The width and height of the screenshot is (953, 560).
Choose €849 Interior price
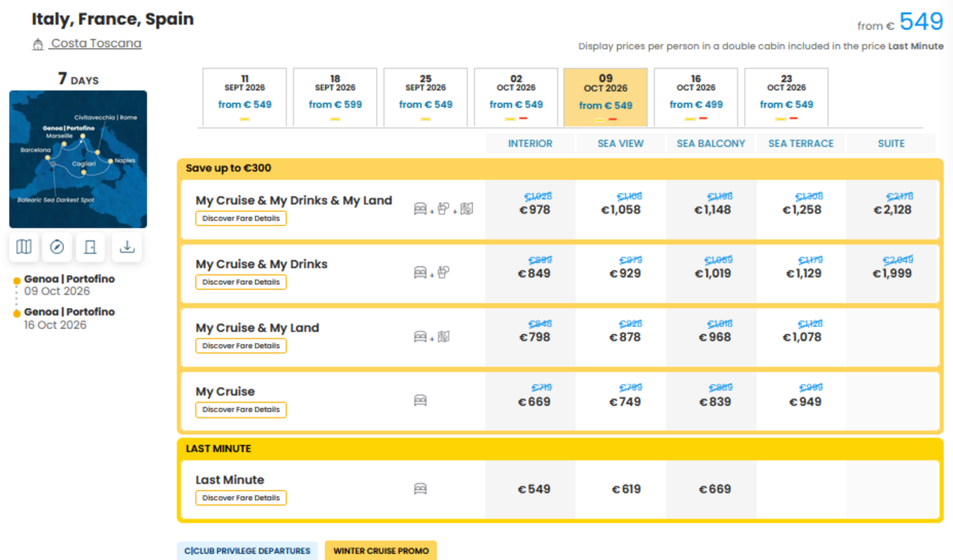534,273
